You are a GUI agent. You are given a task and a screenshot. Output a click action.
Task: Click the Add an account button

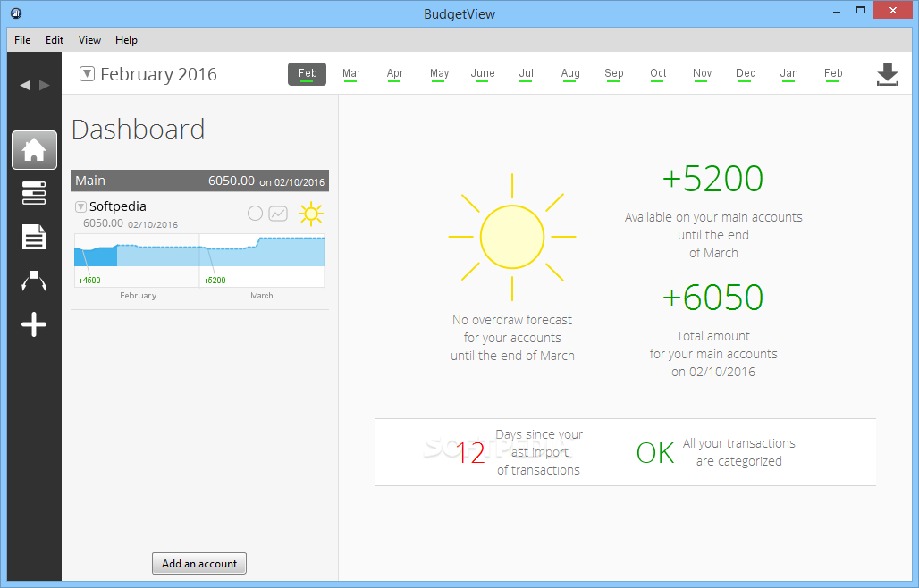pos(199,563)
